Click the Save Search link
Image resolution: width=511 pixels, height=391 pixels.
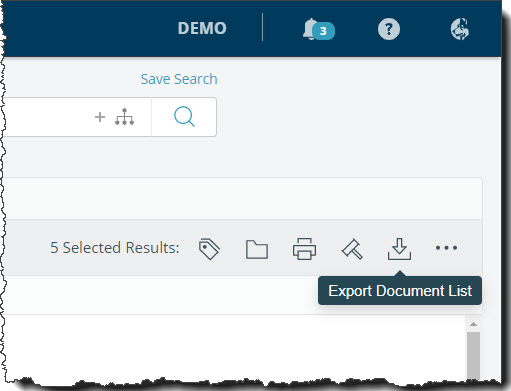coord(179,79)
